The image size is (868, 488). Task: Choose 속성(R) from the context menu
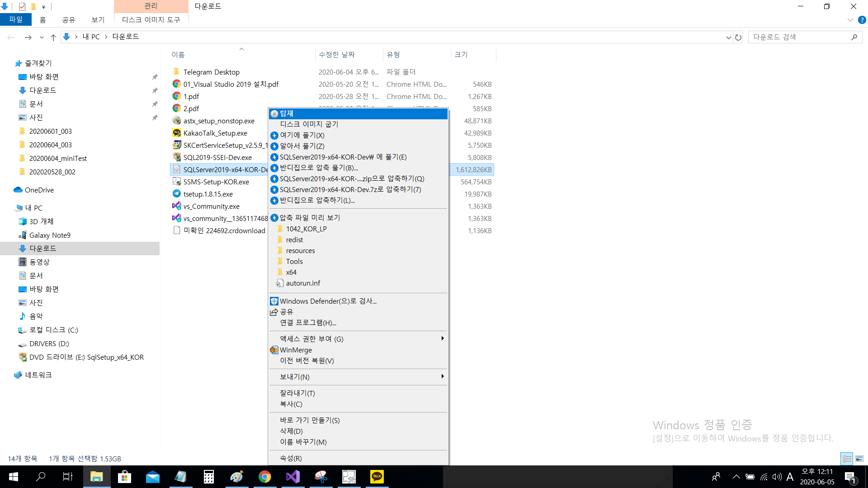pos(291,458)
